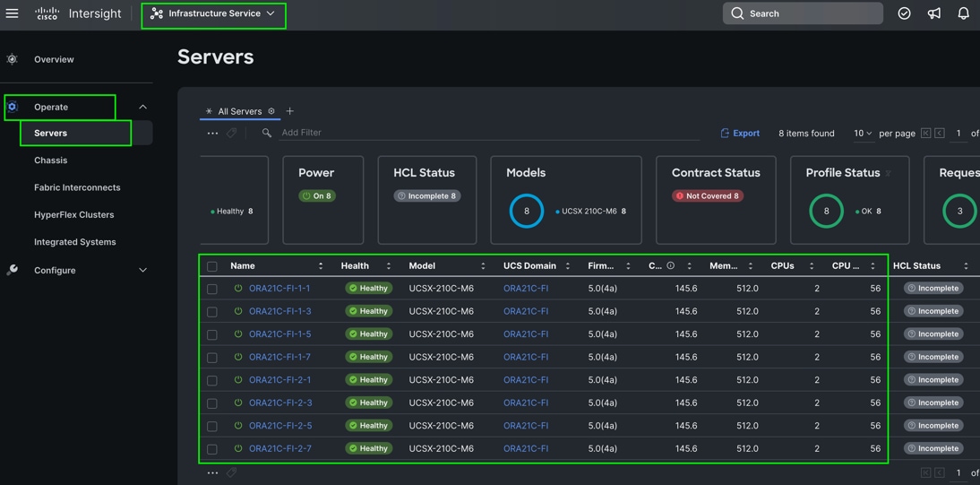980x485 pixels.
Task: Click the search magnifier in top bar
Action: click(x=737, y=13)
